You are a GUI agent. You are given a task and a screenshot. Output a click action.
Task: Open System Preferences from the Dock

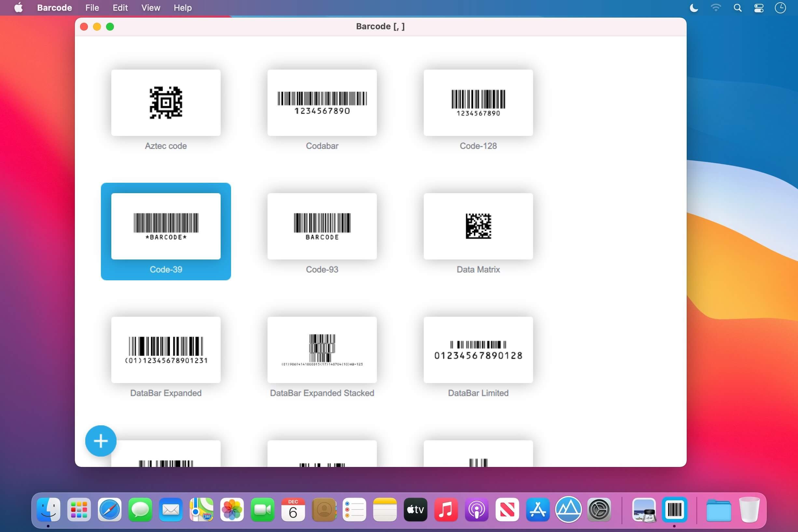coord(599,509)
